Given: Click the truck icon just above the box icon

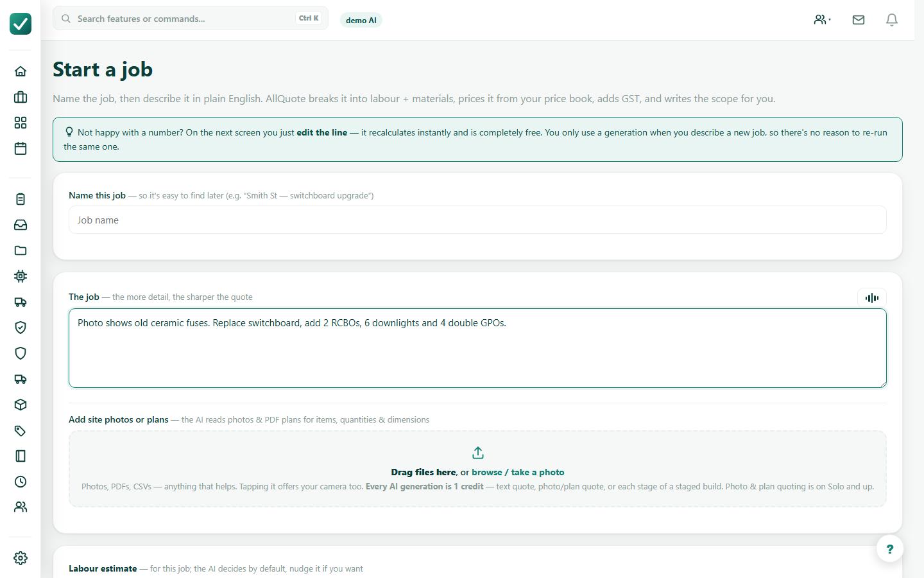Looking at the screenshot, I should [21, 379].
